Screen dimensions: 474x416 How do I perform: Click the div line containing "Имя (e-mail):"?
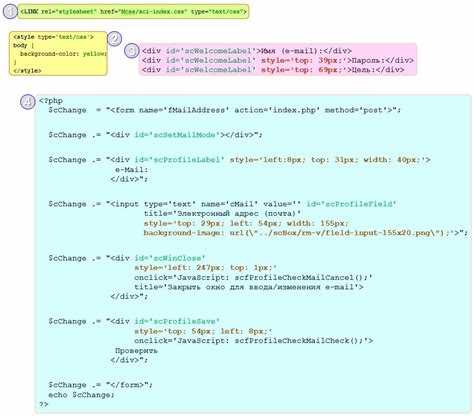247,51
